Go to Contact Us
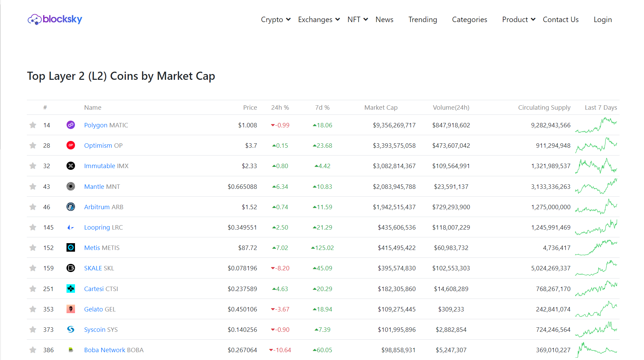This screenshot has height=360, width=644. point(561,20)
